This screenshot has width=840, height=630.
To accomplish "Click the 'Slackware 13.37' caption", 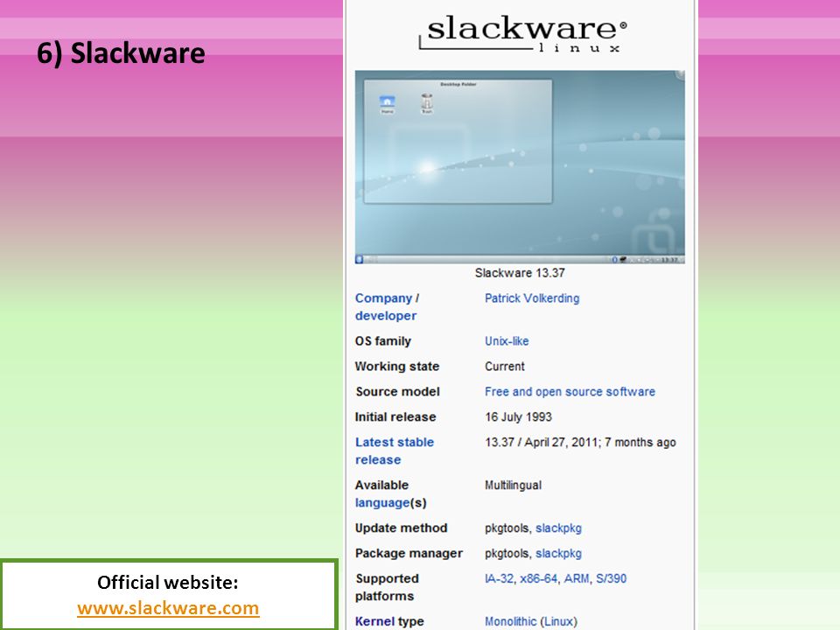I will (520, 273).
